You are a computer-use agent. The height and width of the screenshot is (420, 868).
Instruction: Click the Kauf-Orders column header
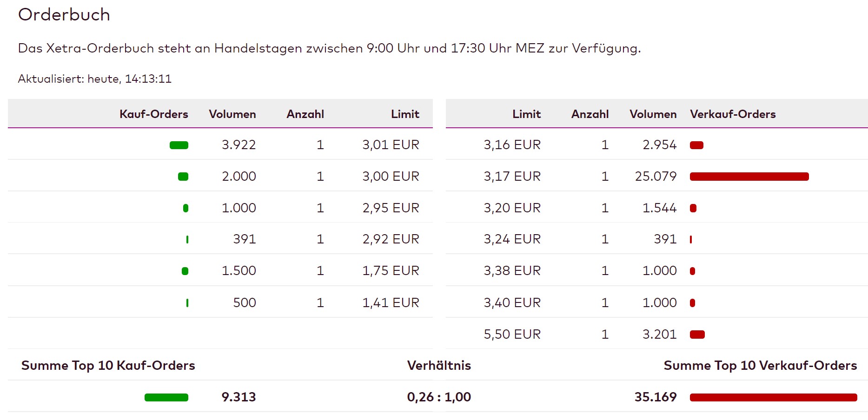point(153,114)
